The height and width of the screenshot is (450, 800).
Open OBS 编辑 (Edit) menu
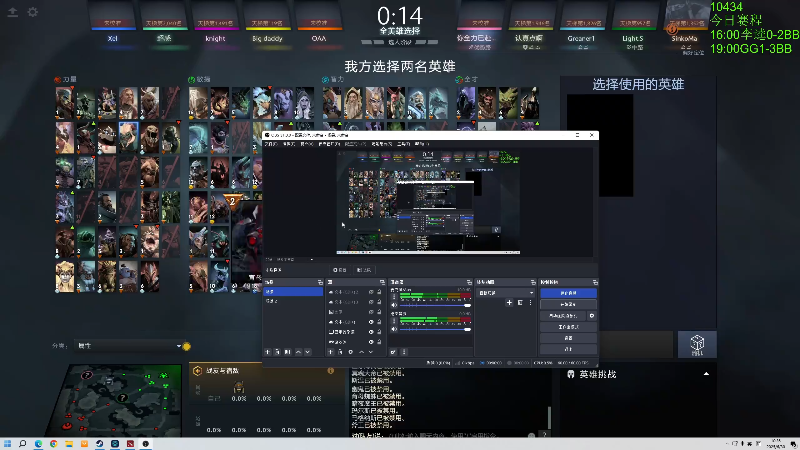[x=289, y=144]
